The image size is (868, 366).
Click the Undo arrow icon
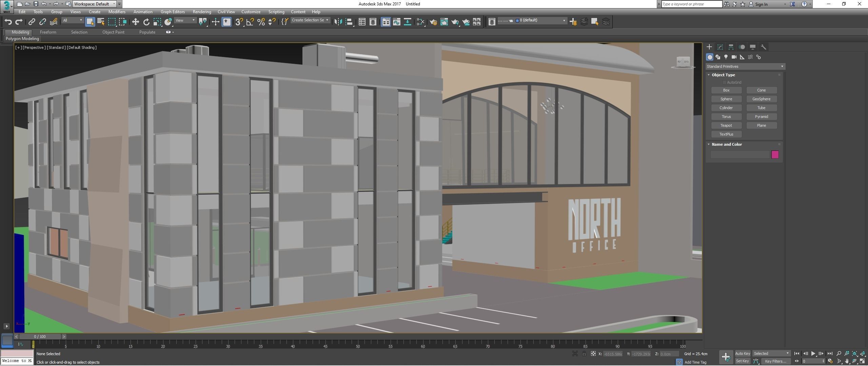coord(8,22)
